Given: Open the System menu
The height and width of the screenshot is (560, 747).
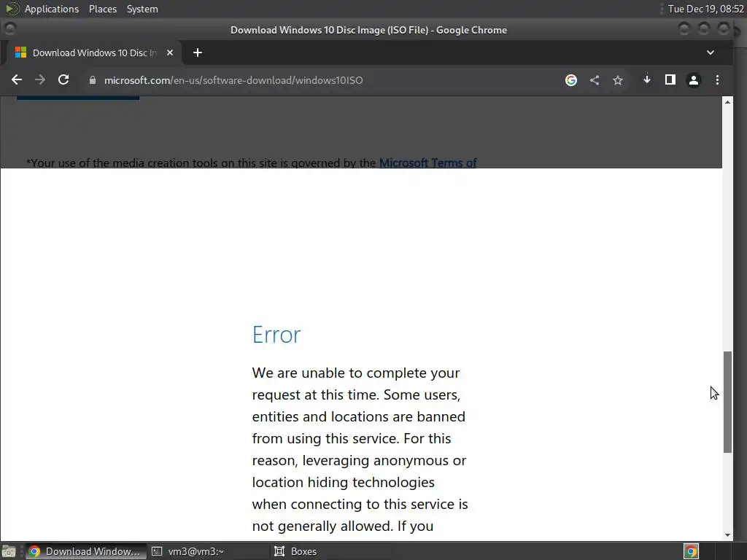Looking at the screenshot, I should click(x=142, y=9).
